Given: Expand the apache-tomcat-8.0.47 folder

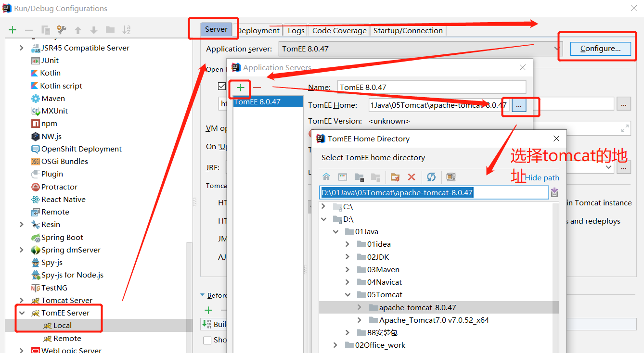Looking at the screenshot, I should point(360,307).
